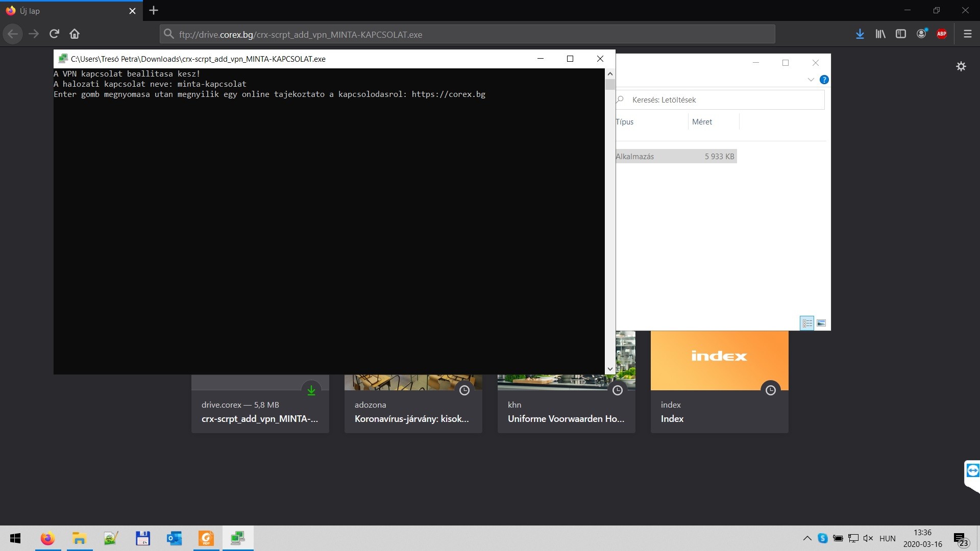Image resolution: width=980 pixels, height=551 pixels.
Task: Switch Explorer to large icons view
Action: (x=821, y=323)
